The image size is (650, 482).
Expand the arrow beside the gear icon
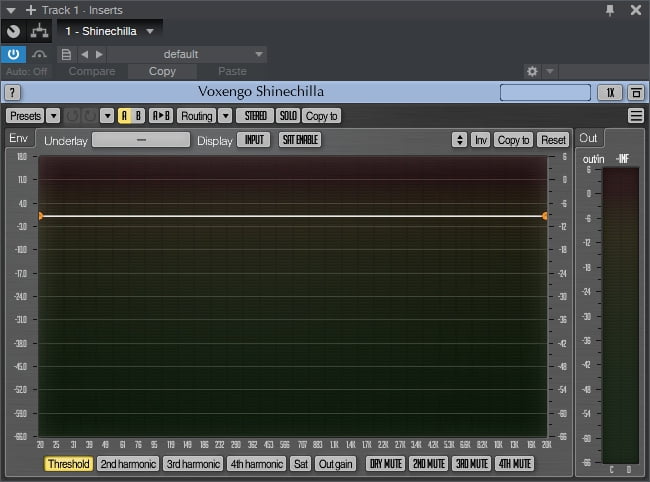[x=550, y=71]
